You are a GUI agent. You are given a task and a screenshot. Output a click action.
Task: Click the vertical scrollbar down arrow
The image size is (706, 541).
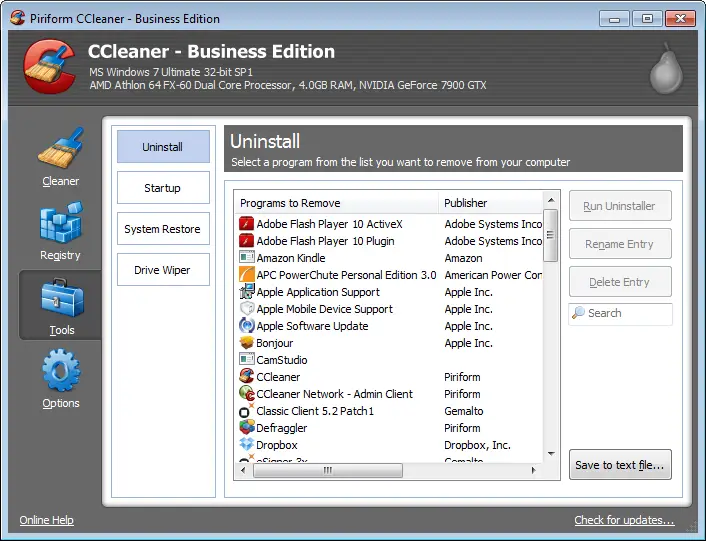551,454
